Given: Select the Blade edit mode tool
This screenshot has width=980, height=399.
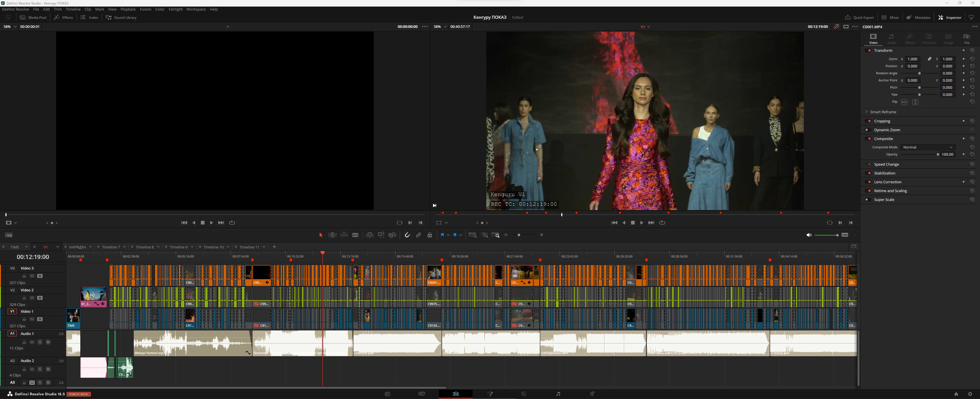Looking at the screenshot, I should click(x=355, y=235).
